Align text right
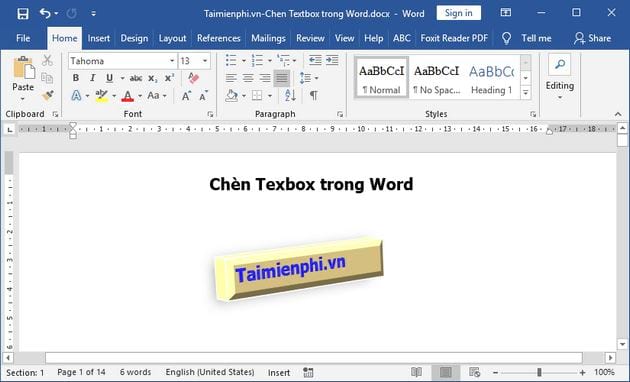 tap(265, 78)
